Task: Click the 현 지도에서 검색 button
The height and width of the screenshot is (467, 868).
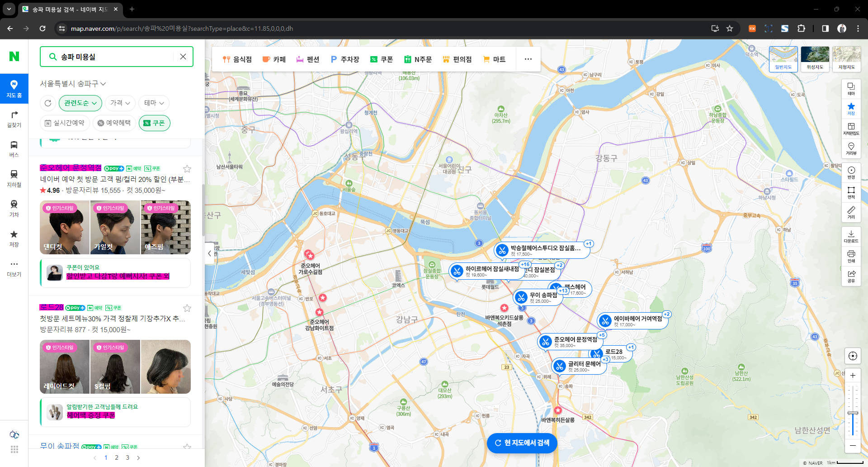Action: pos(522,443)
